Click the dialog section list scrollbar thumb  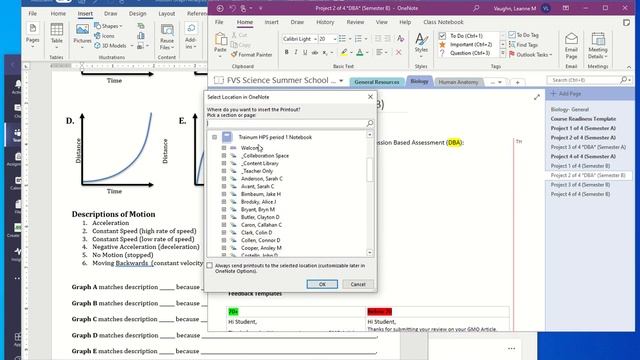[370, 169]
